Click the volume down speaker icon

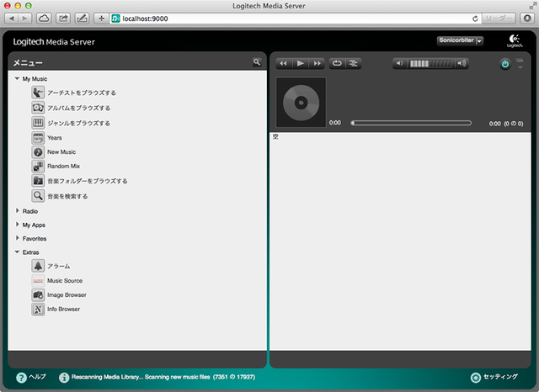pos(399,63)
